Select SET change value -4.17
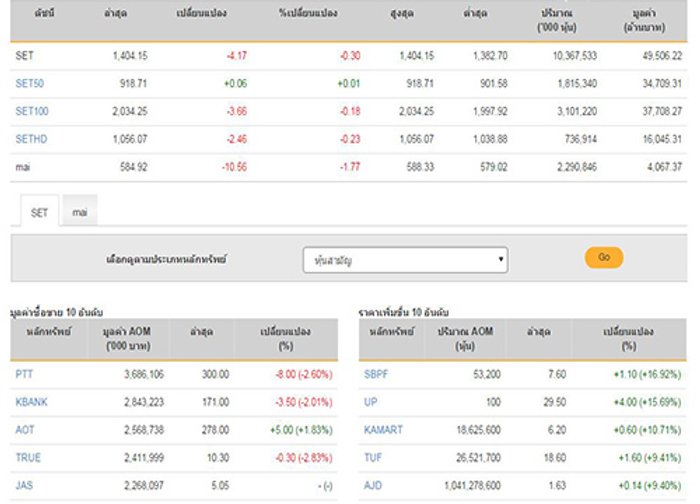Viewport: 700px width, 504px height. pyautogui.click(x=237, y=56)
